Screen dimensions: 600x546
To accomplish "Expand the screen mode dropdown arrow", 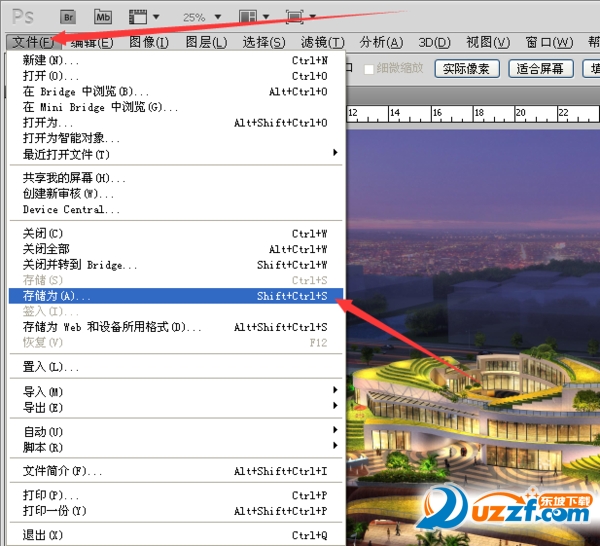I will coord(313,17).
